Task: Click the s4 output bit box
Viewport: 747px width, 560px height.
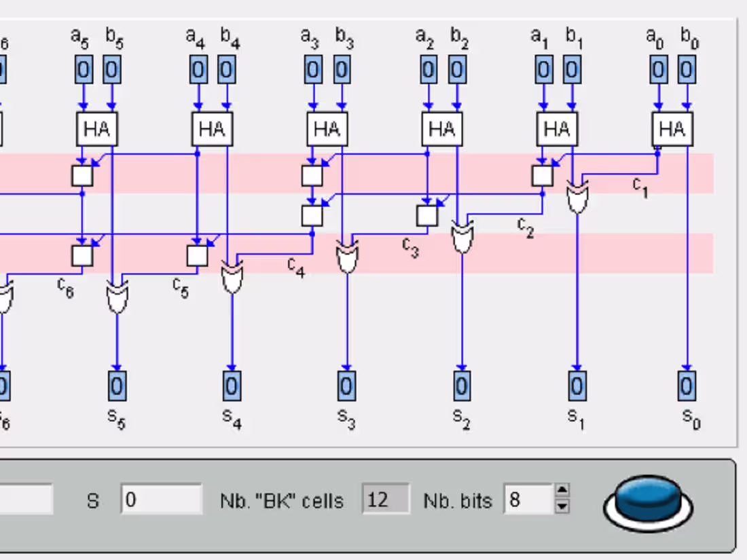Action: point(232,386)
